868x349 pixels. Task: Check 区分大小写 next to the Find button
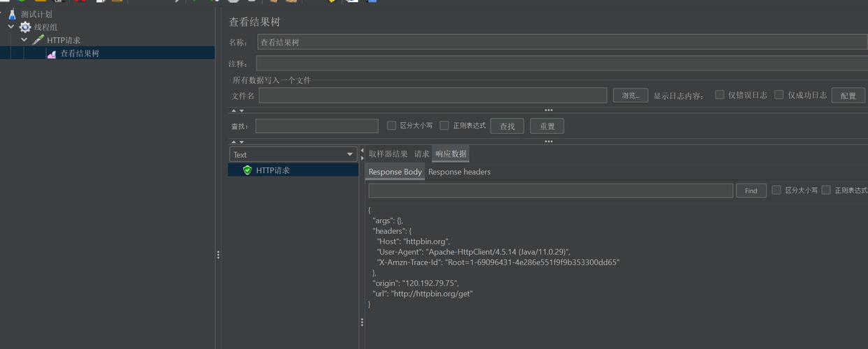tap(776, 190)
